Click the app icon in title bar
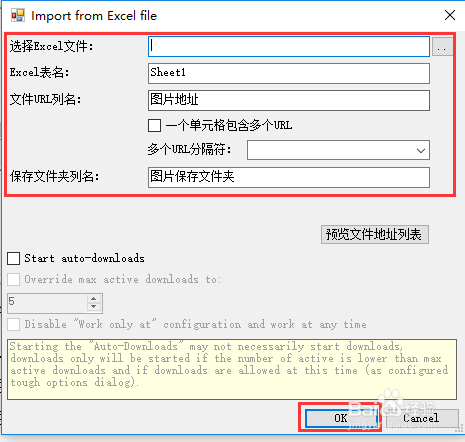This screenshot has width=465, height=442. point(18,15)
